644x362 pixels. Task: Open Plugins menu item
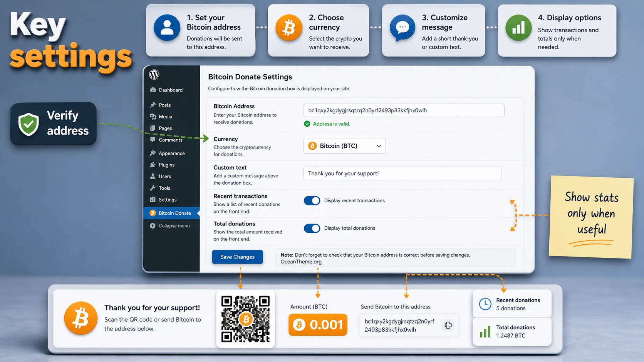tap(171, 165)
